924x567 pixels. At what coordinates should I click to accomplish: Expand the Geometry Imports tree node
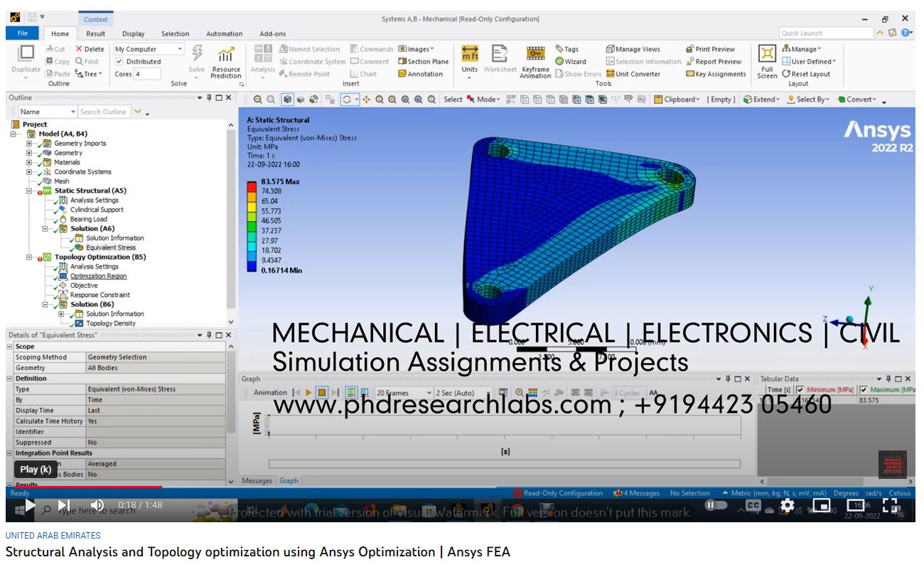point(29,144)
